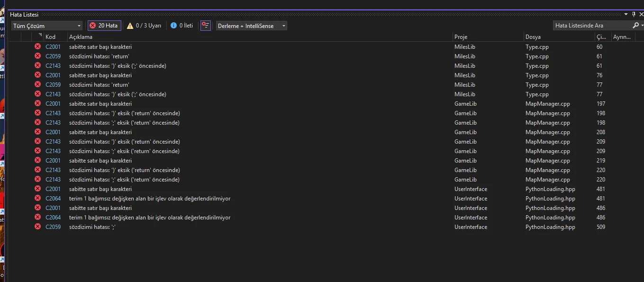Viewport: 644px width, 282px height.
Task: Open the Tüm Çözüm scope dropdown
Action: [46, 26]
